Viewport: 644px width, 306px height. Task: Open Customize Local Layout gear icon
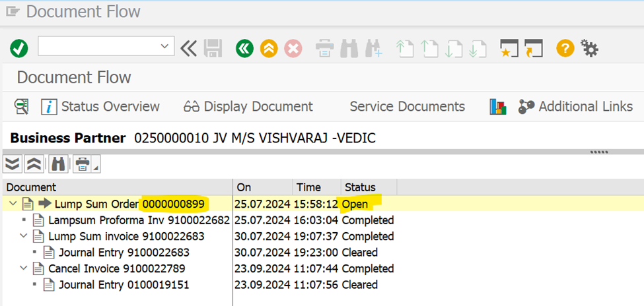pyautogui.click(x=589, y=48)
